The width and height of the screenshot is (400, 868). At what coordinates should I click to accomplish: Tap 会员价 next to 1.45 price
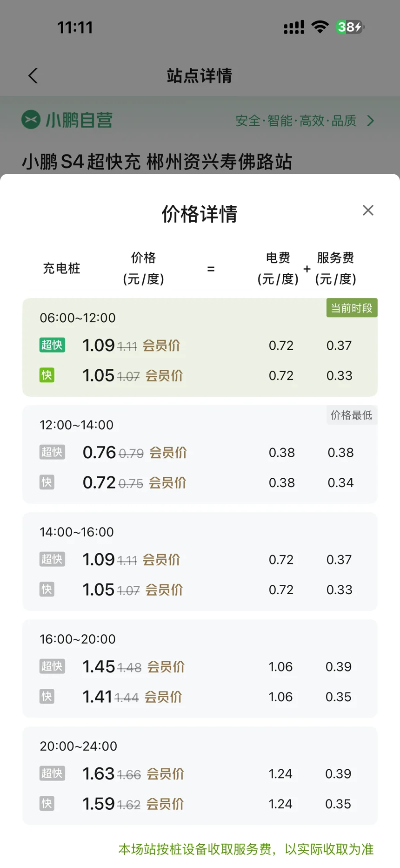coord(166,667)
